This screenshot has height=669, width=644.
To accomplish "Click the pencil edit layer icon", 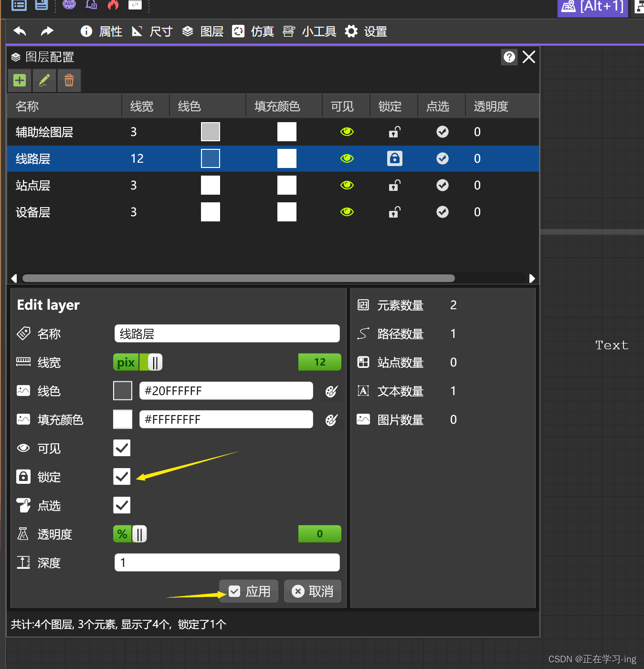I will point(44,80).
